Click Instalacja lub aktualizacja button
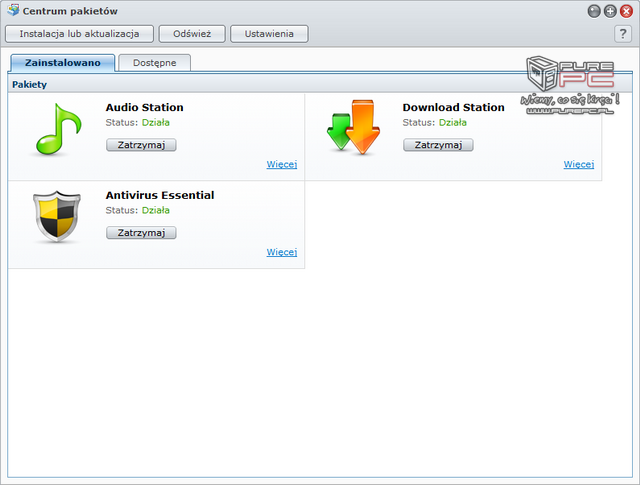Viewport: 640px width, 485px height. point(79,34)
